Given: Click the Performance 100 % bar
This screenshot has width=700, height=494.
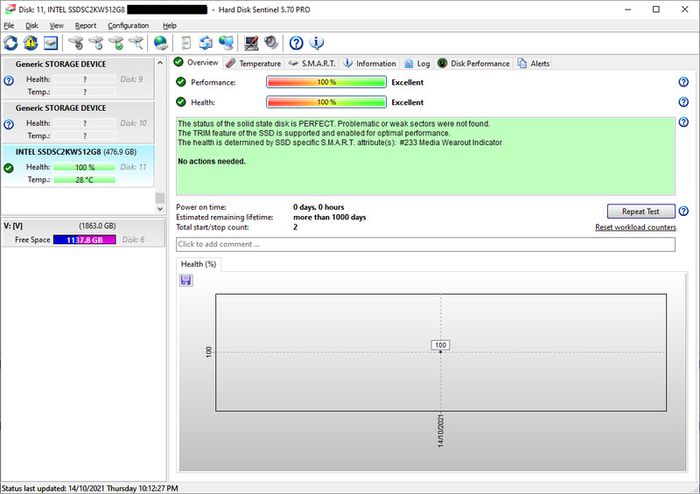Looking at the screenshot, I should (326, 82).
